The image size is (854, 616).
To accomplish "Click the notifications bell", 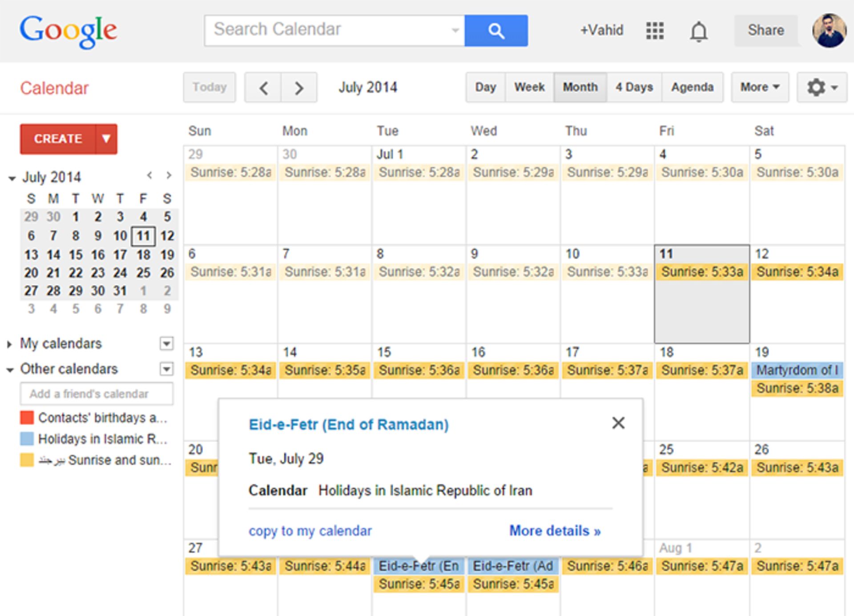I will (x=698, y=31).
